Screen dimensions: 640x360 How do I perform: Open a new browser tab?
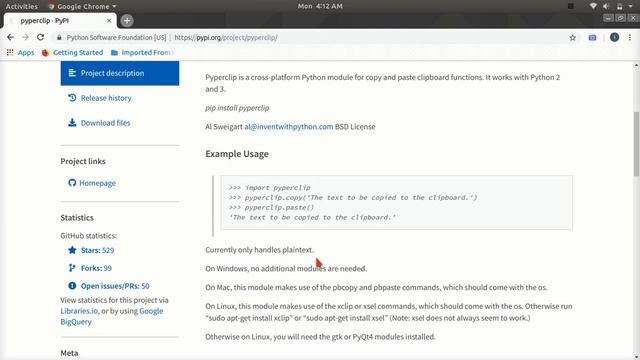tap(127, 20)
